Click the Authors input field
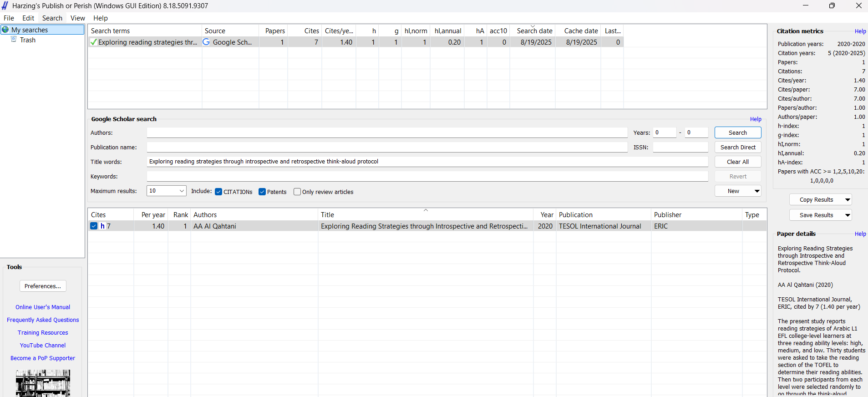 (387, 132)
